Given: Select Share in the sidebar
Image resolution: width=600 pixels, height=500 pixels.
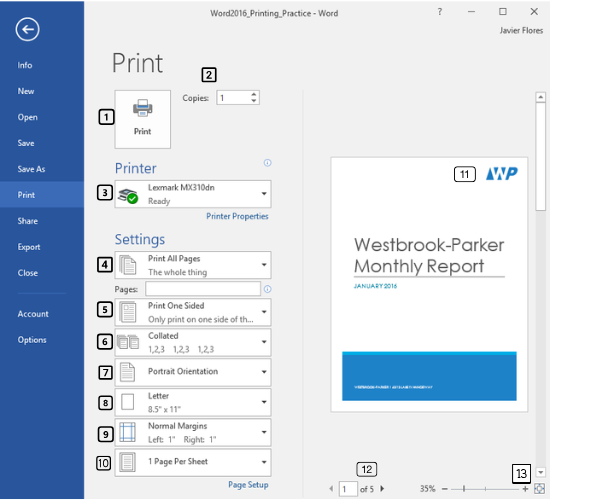Looking at the screenshot, I should (x=42, y=221).
